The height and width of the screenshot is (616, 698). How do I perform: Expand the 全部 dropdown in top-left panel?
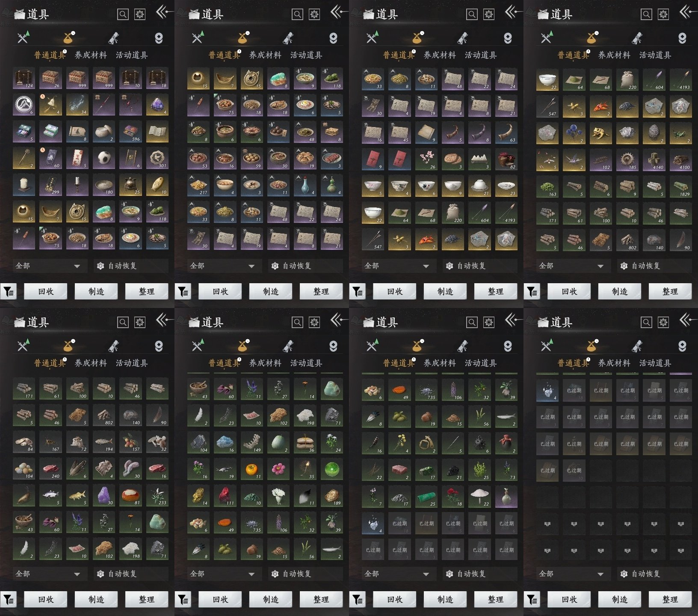48,266
